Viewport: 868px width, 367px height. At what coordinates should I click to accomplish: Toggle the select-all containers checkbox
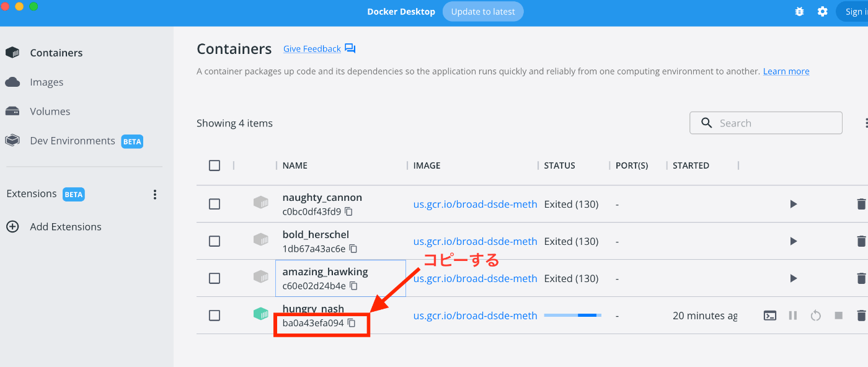(x=215, y=166)
